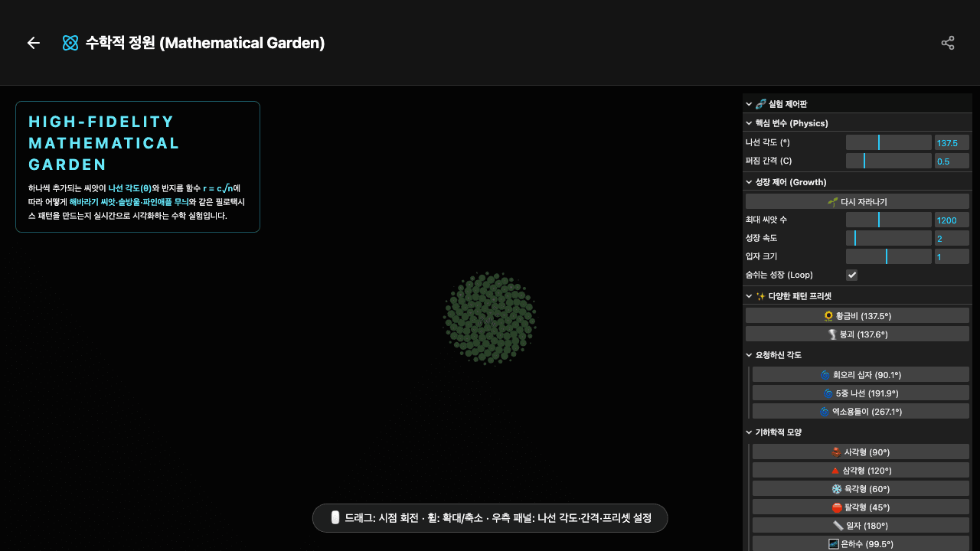Click the atom logo beside the title
This screenshot has height=551, width=980.
click(x=70, y=43)
